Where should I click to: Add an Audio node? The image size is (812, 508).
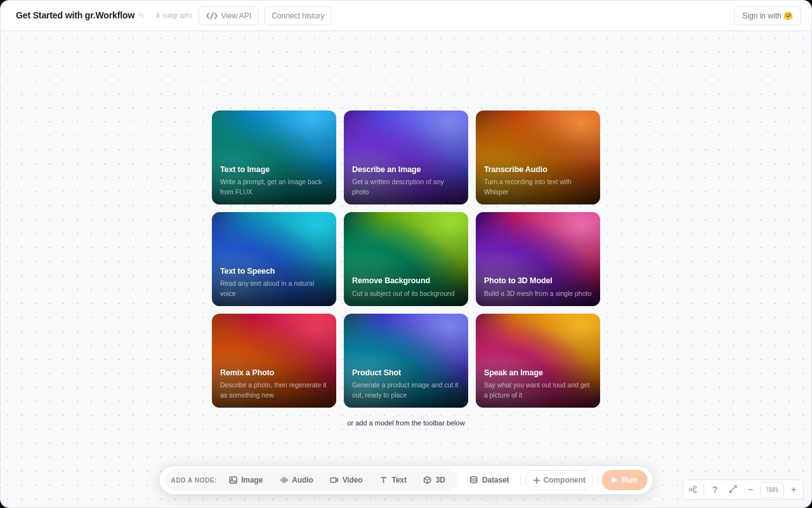coord(297,480)
